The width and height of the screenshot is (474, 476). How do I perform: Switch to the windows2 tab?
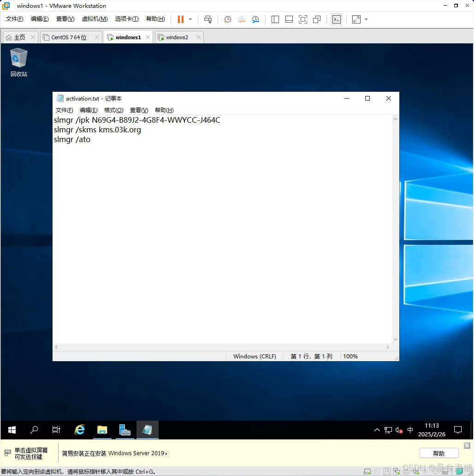pyautogui.click(x=177, y=37)
